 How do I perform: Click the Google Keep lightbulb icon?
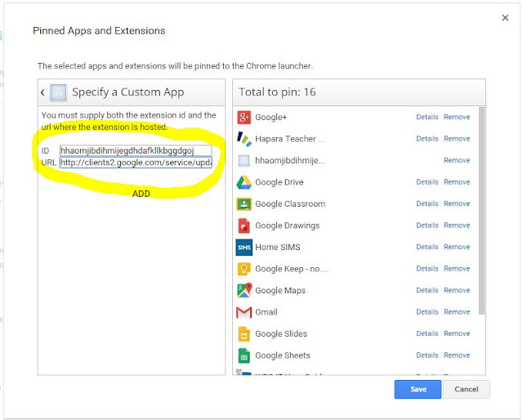[x=244, y=269]
